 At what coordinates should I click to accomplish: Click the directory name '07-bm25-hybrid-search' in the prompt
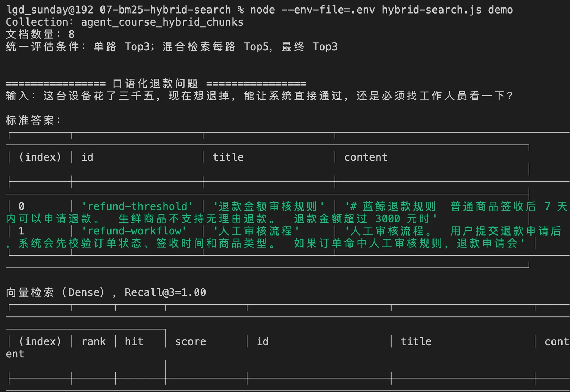click(165, 10)
